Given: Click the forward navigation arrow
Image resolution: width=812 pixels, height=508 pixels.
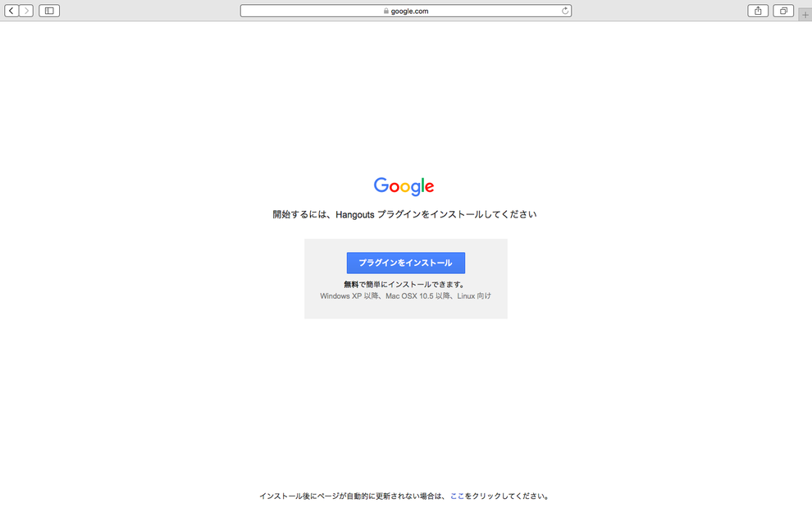Looking at the screenshot, I should tap(26, 11).
